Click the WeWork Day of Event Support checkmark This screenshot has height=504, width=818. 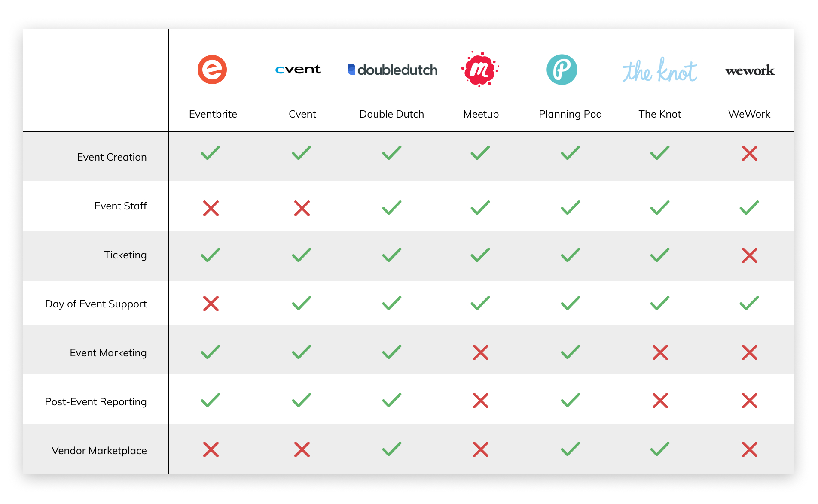click(749, 303)
